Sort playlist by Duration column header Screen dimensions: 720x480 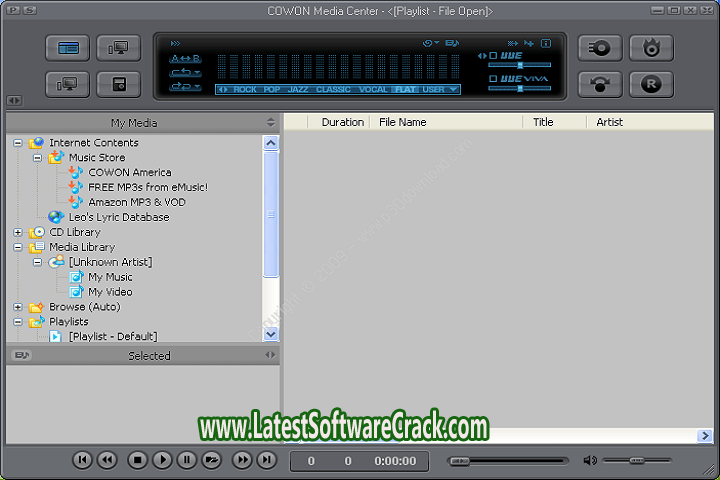pos(342,122)
